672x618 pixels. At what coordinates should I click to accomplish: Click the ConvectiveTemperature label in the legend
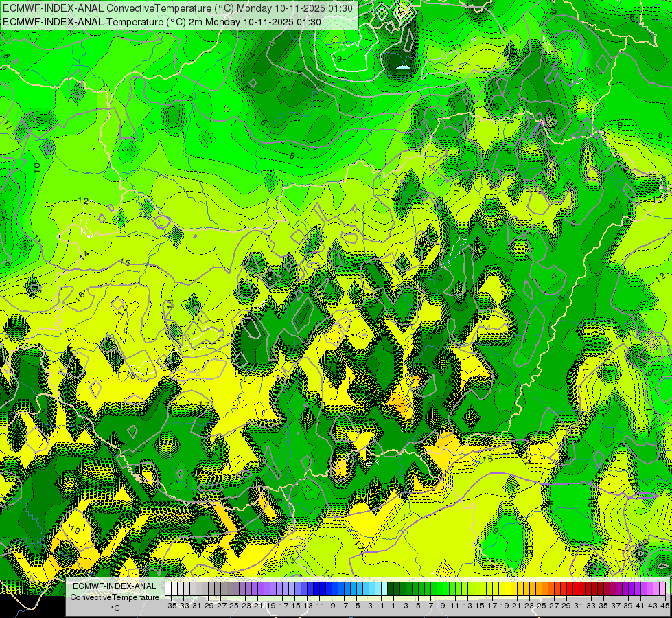tap(115, 597)
